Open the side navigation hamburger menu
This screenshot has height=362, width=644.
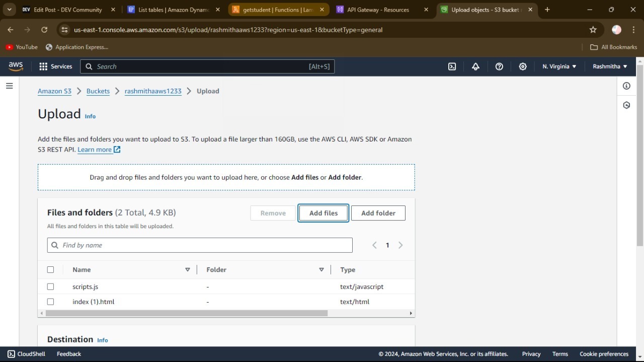[x=9, y=86]
